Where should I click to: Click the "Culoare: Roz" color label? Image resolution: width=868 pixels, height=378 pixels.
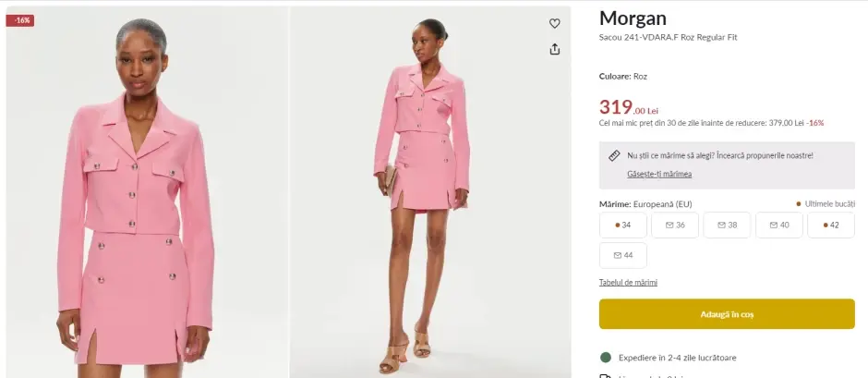tap(623, 76)
